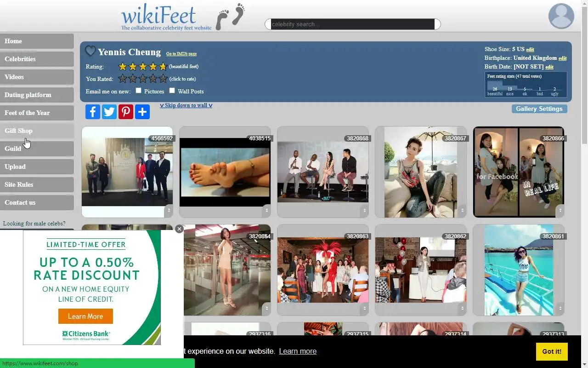Follow the Go to IMDb page link
The image size is (588, 368).
tap(181, 54)
